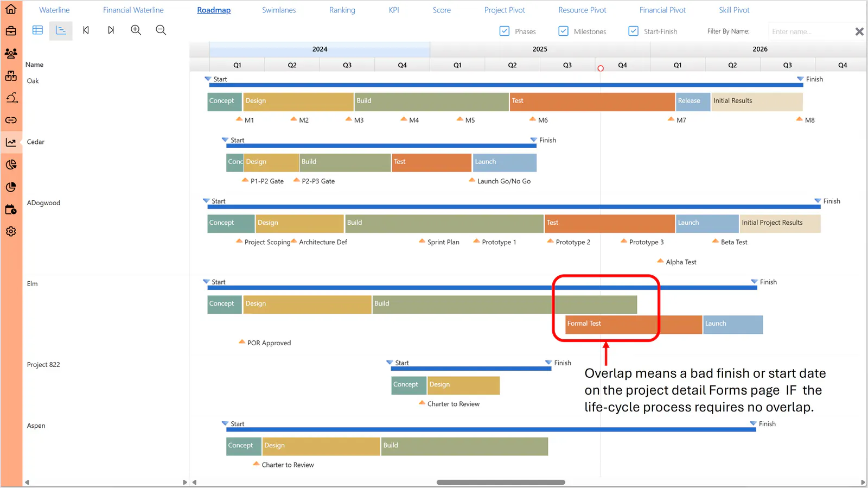Click Cedar's P1-P2 Gate milestone
Viewport: 868px width, 488px height.
click(245, 180)
